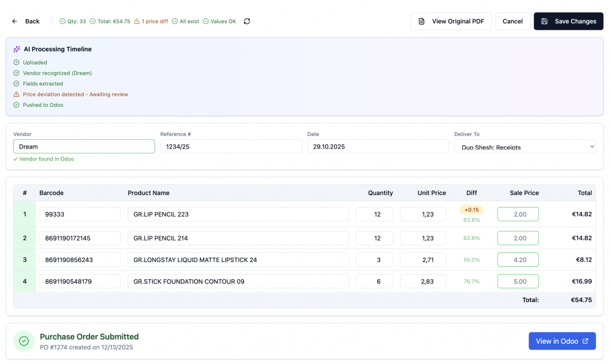This screenshot has width=611, height=364.
Task: Click the warning icon beside Price deviation detected
Action: click(x=16, y=94)
